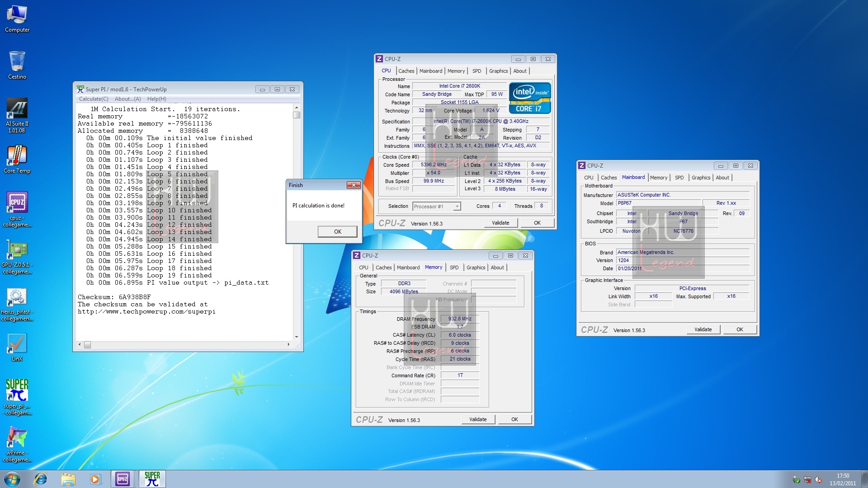Open the About...(A) menu in Super PI
The width and height of the screenshot is (868, 488).
coord(128,99)
